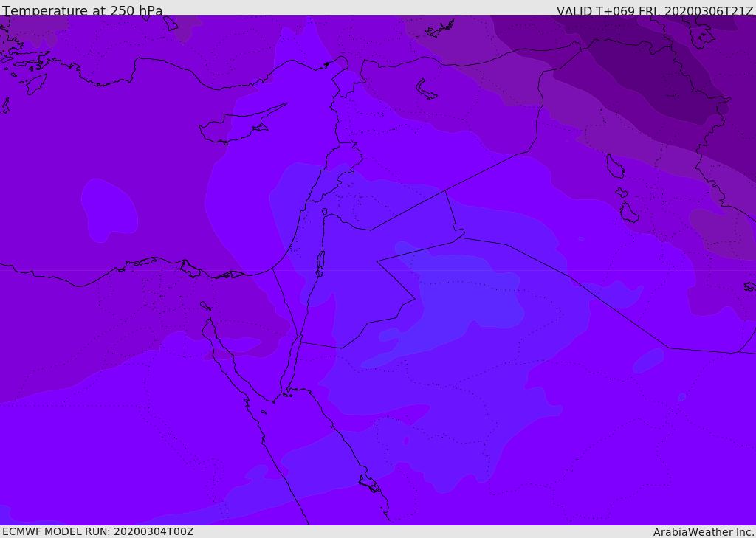The height and width of the screenshot is (538, 756).
Task: Click the ECMWF MODEL RUN timestamp text
Action: pyautogui.click(x=97, y=531)
